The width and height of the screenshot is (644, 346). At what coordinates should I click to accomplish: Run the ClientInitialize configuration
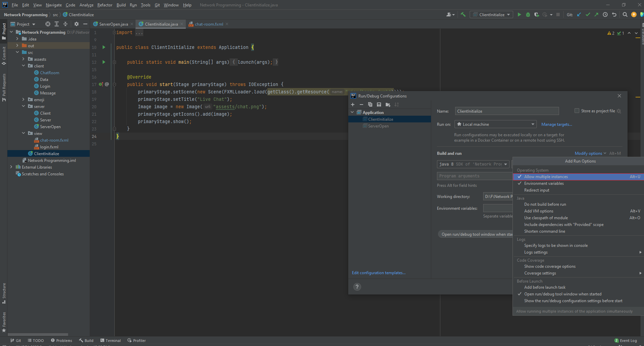click(x=519, y=15)
